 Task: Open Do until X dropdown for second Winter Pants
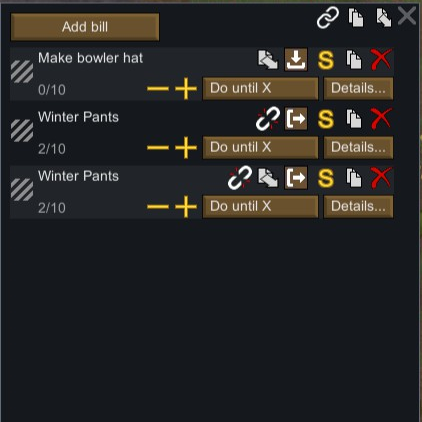260,206
